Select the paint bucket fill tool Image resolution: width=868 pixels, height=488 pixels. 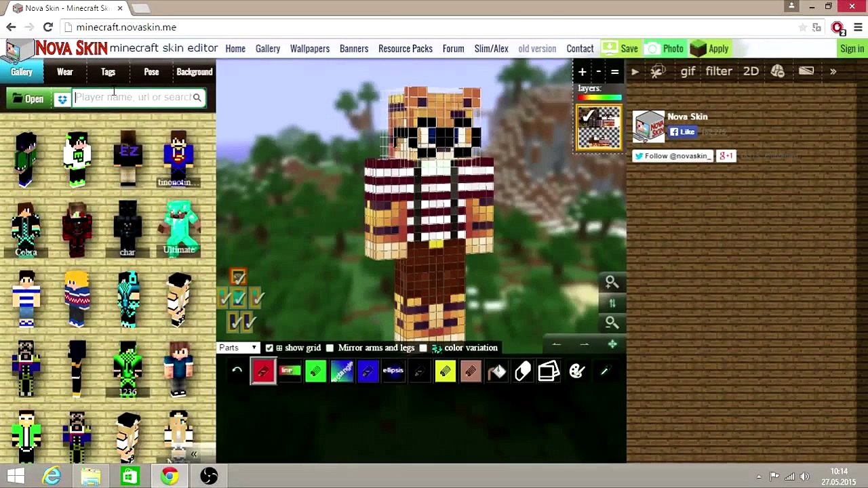(x=497, y=371)
